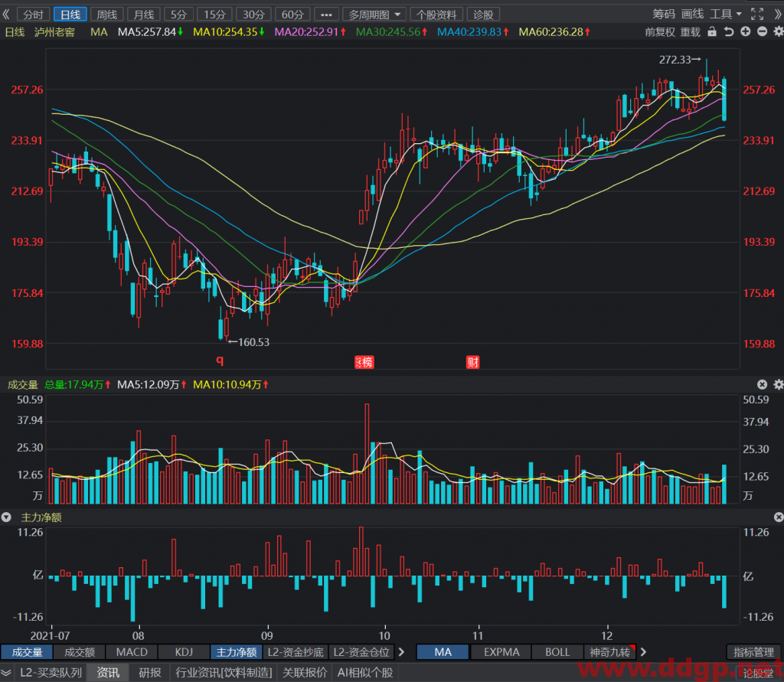Open volume panel settings gear
The image size is (784, 682).
pyautogui.click(x=778, y=384)
